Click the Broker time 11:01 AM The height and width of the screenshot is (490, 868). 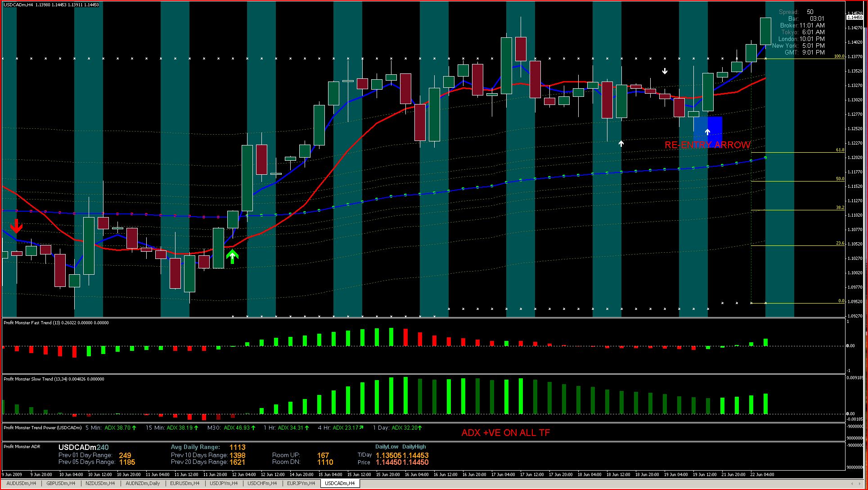[812, 26]
